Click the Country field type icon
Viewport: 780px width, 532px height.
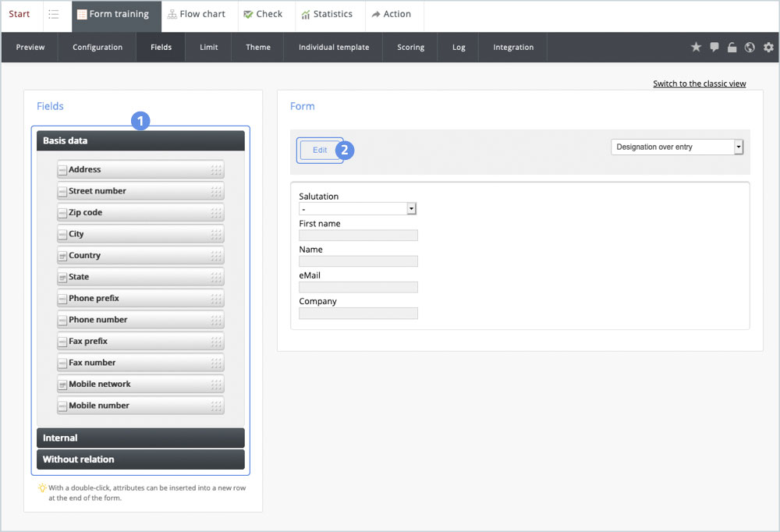point(62,256)
